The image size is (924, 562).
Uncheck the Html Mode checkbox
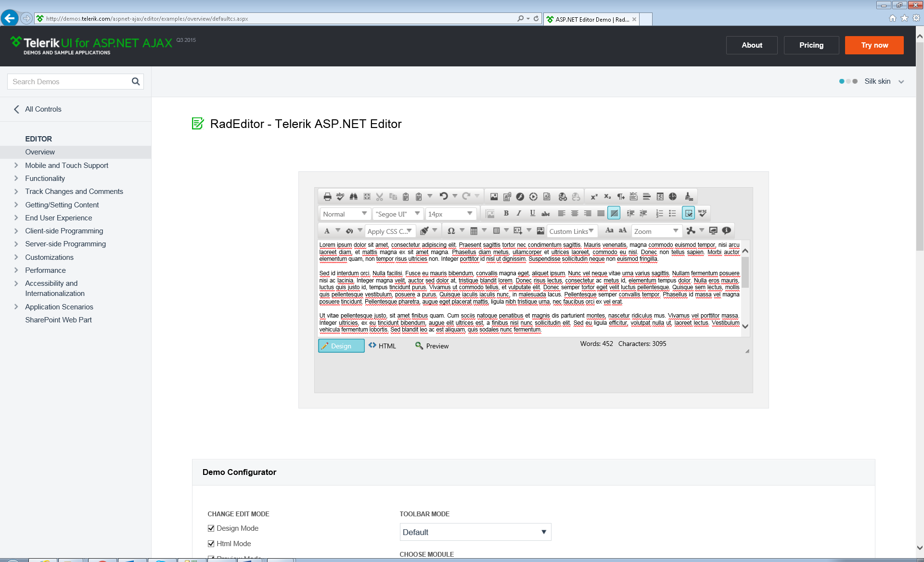211,544
